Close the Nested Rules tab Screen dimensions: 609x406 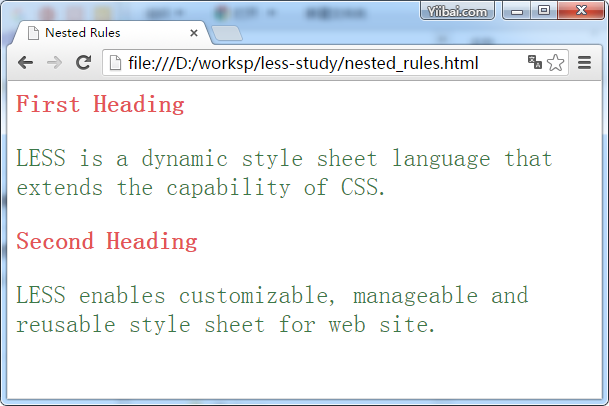[193, 33]
